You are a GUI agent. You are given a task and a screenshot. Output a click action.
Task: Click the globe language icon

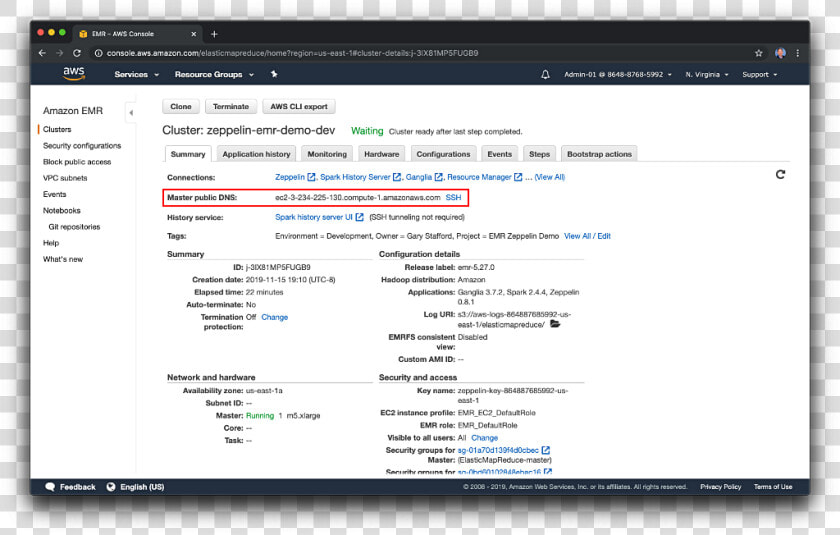click(x=111, y=487)
